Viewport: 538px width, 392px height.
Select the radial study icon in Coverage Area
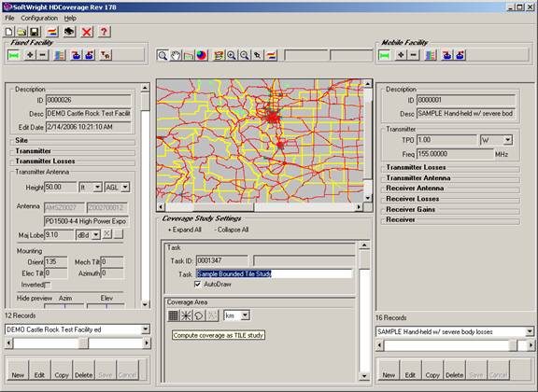(186, 315)
